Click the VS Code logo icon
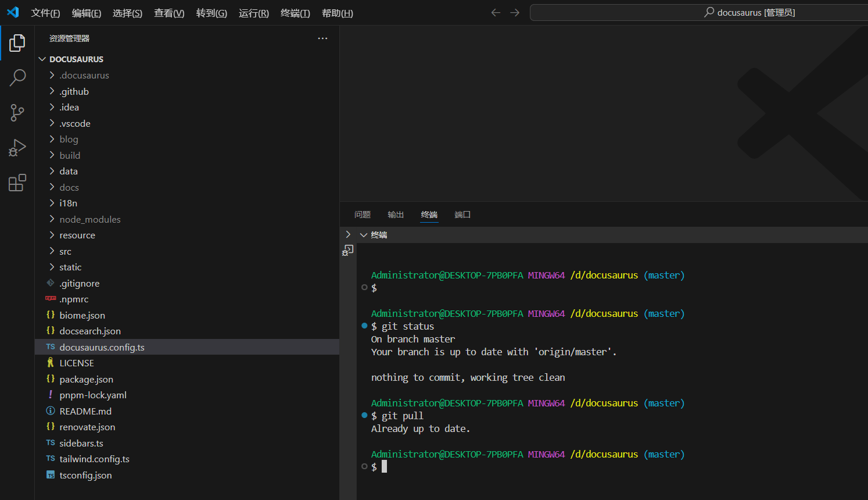The width and height of the screenshot is (868, 500). [x=13, y=12]
